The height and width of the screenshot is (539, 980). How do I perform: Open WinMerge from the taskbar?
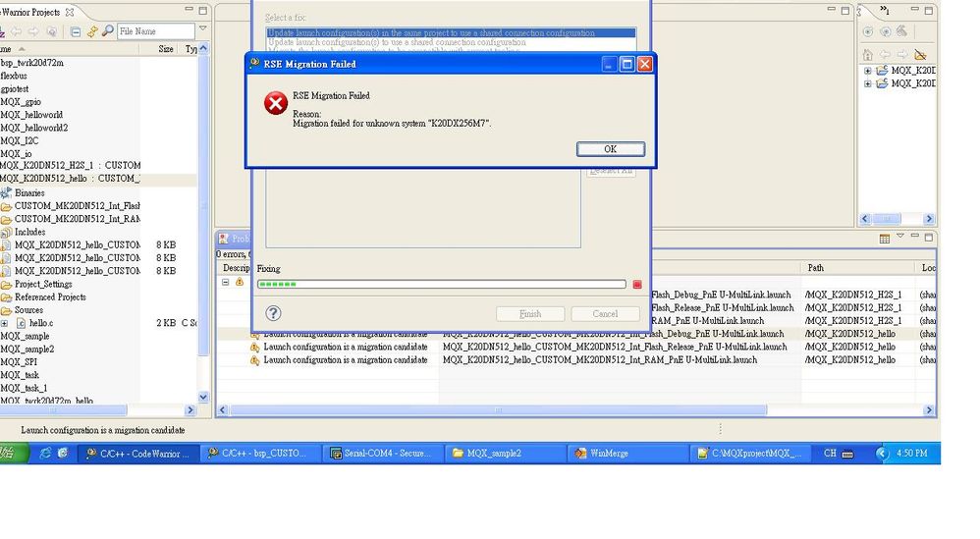628,454
